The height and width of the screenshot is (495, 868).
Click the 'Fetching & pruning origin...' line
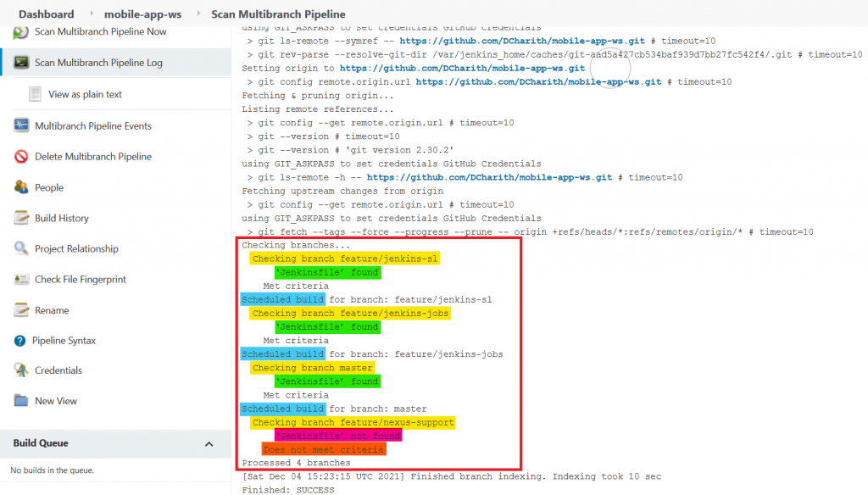pos(318,95)
